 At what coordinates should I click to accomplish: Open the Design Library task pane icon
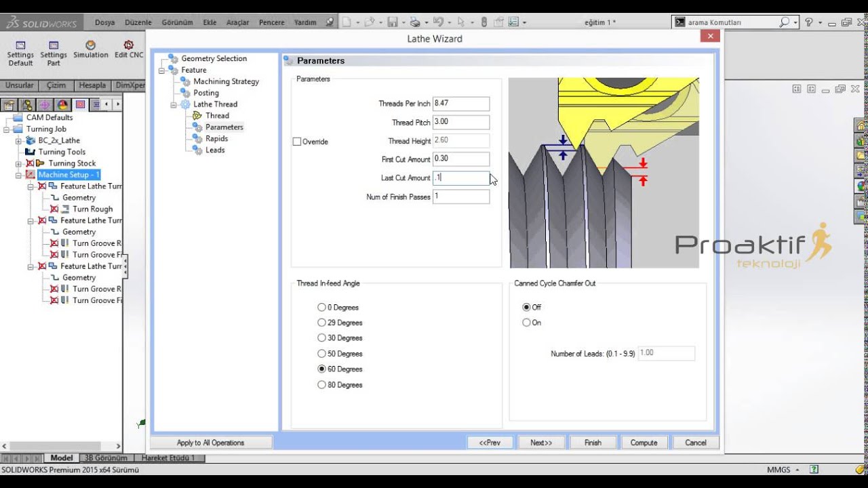coord(861,142)
